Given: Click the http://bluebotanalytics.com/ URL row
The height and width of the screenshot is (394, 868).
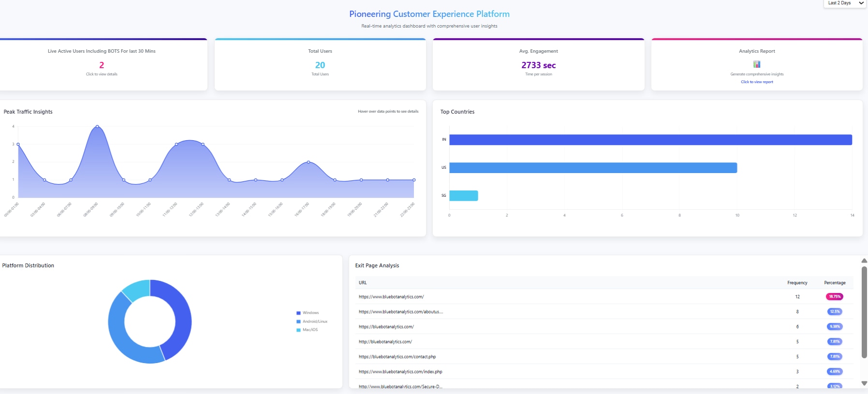Looking at the screenshot, I should click(385, 342).
